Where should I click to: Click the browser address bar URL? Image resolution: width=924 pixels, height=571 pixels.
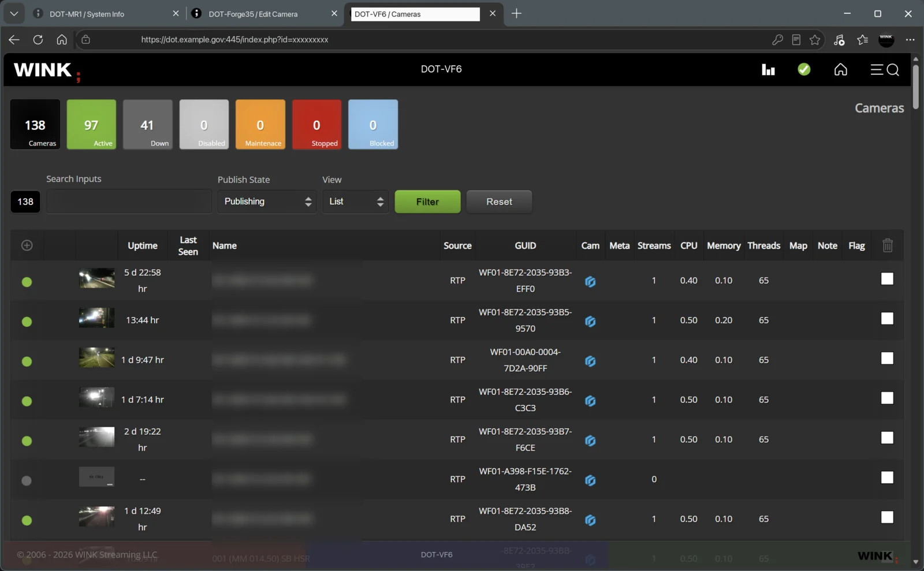234,40
